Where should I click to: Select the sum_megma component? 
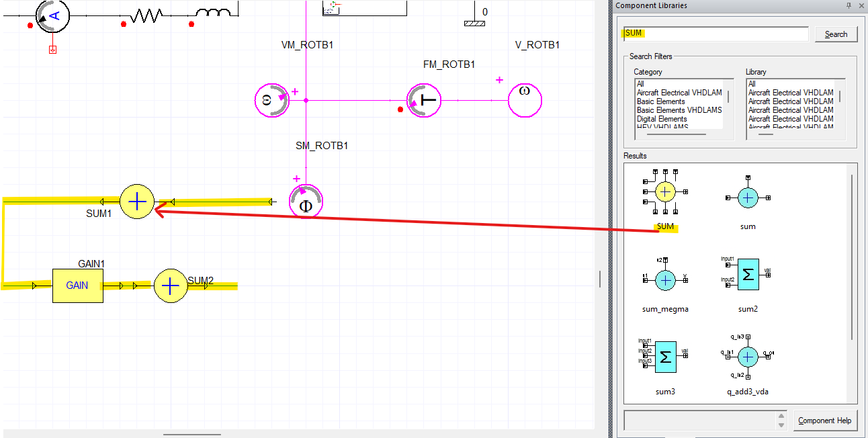[x=664, y=279]
